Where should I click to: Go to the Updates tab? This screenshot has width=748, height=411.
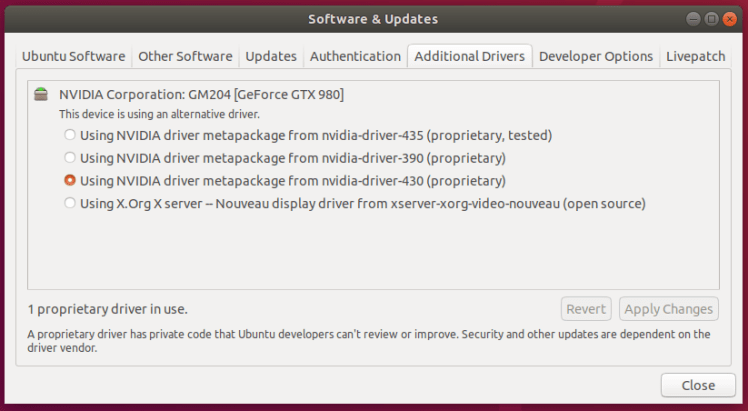[271, 57]
